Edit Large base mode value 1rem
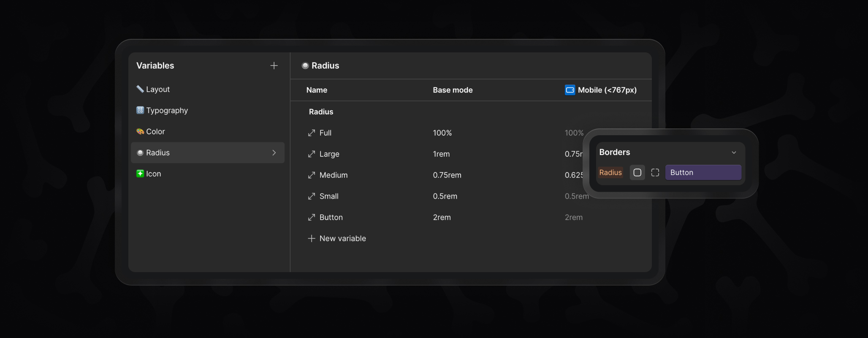This screenshot has width=868, height=338. (x=441, y=154)
